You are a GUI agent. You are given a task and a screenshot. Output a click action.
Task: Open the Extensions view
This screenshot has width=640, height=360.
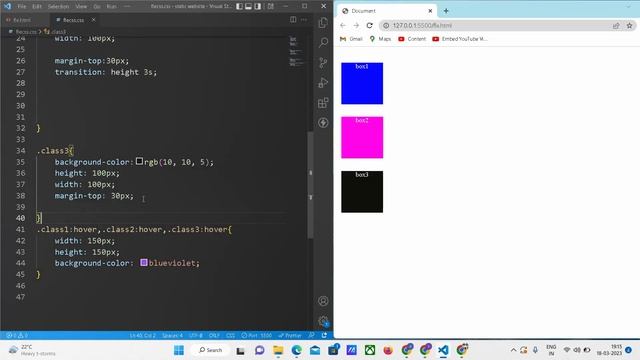(x=323, y=102)
